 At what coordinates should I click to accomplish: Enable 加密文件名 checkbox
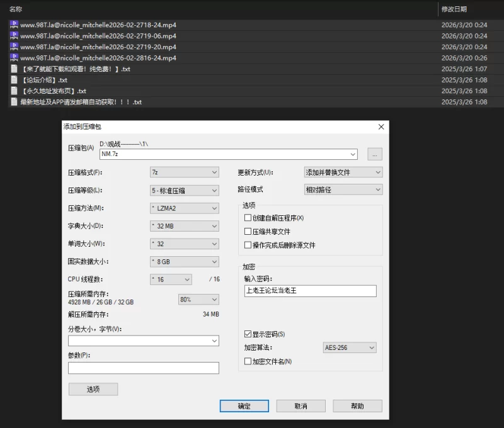coord(248,361)
